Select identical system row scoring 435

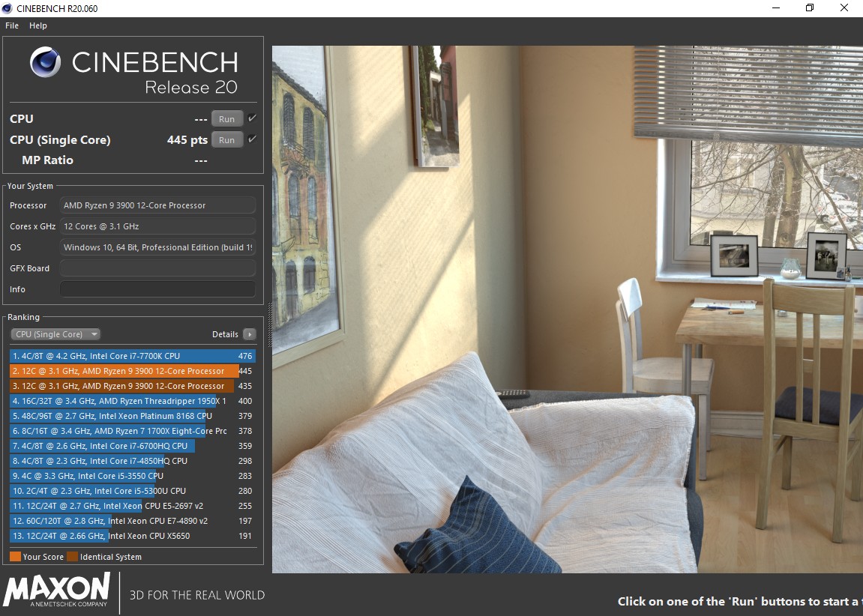132,385
